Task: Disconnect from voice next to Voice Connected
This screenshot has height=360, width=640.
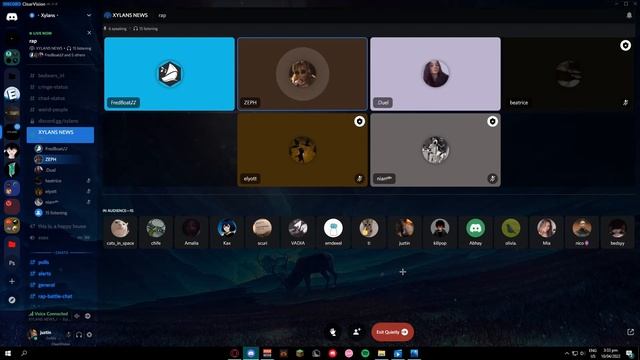Action: pyautogui.click(x=88, y=316)
